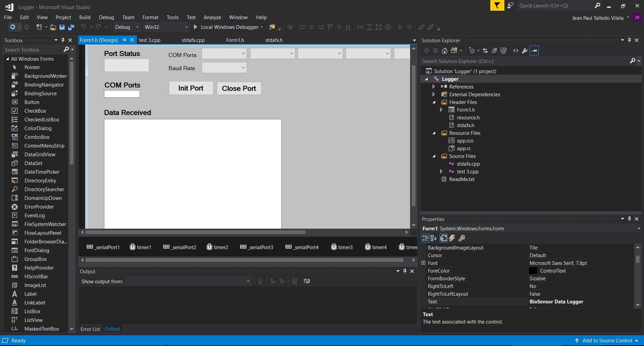This screenshot has height=346, width=644.
Task: Toggle Preview Selected Items in Solution Explorer
Action: coord(534,51)
